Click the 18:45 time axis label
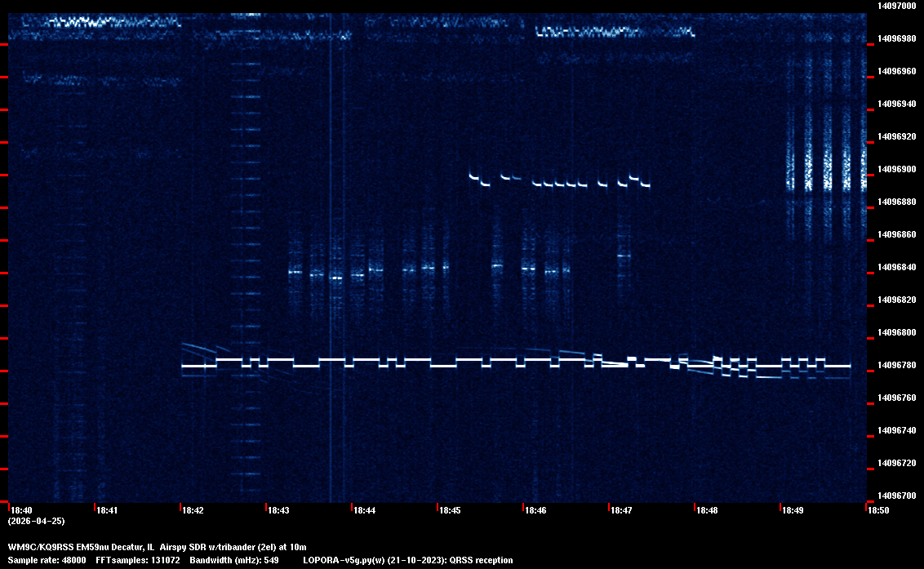 click(451, 510)
